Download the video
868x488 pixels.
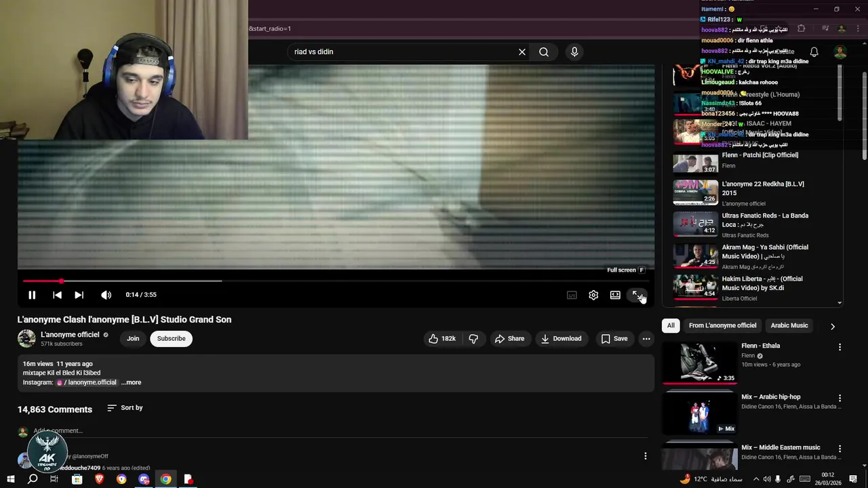click(x=561, y=338)
